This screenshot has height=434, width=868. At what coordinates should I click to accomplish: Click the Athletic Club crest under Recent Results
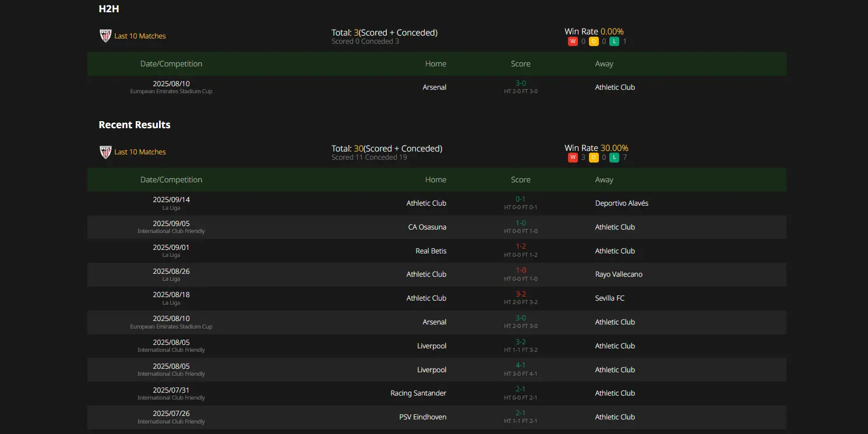[105, 152]
